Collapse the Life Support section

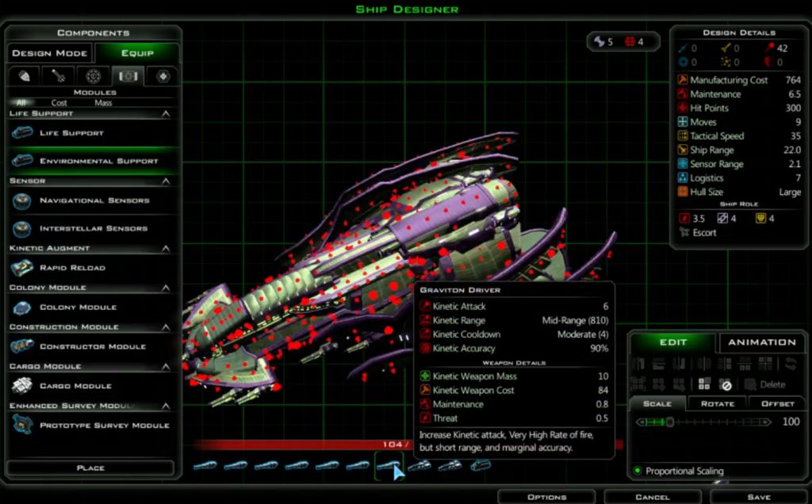pos(166,114)
